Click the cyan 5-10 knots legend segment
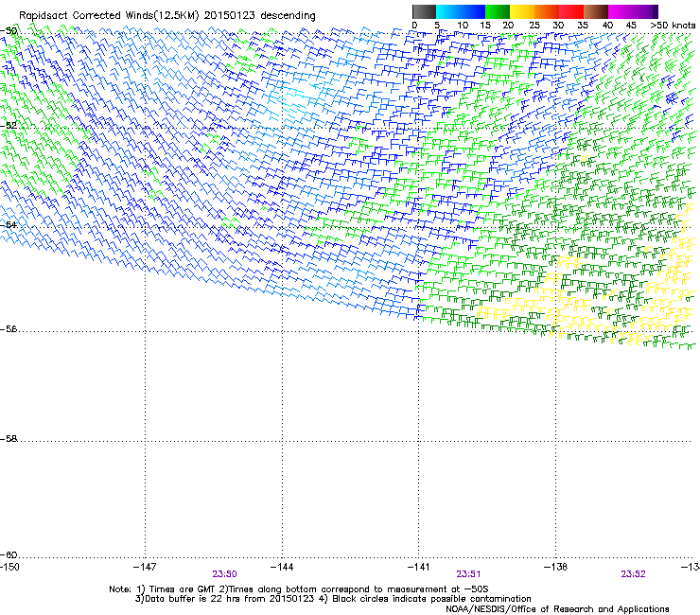The image size is (700, 615). point(448,11)
